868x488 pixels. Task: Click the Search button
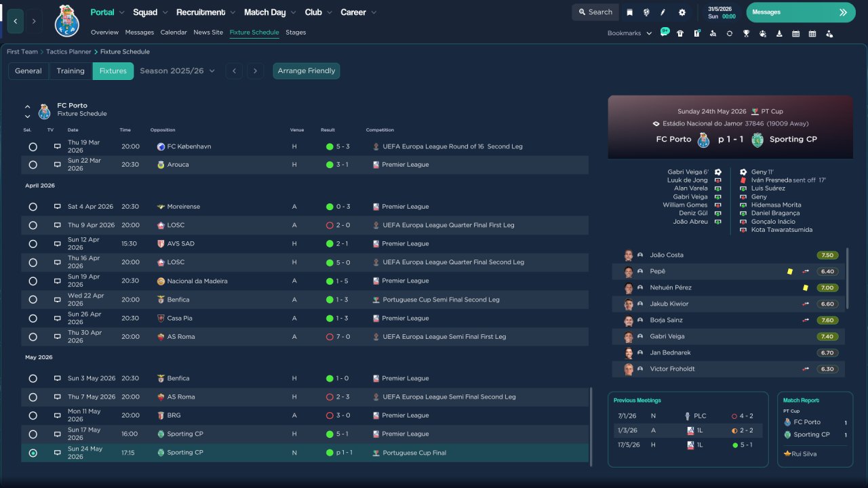(x=595, y=12)
